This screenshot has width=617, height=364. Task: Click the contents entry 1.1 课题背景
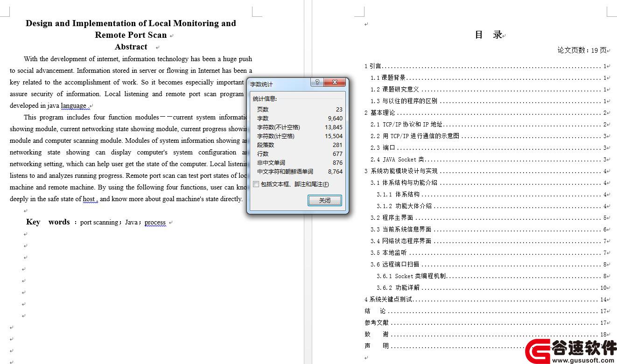pyautogui.click(x=489, y=78)
